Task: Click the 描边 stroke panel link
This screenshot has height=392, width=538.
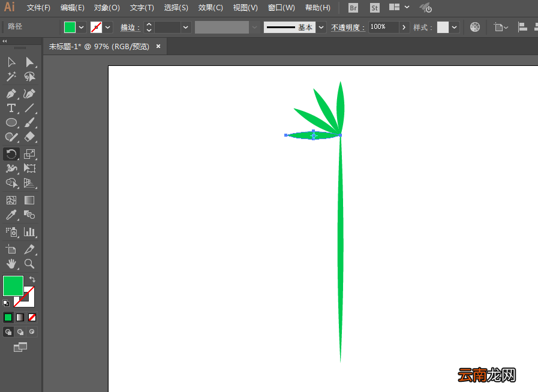Action: pos(130,28)
